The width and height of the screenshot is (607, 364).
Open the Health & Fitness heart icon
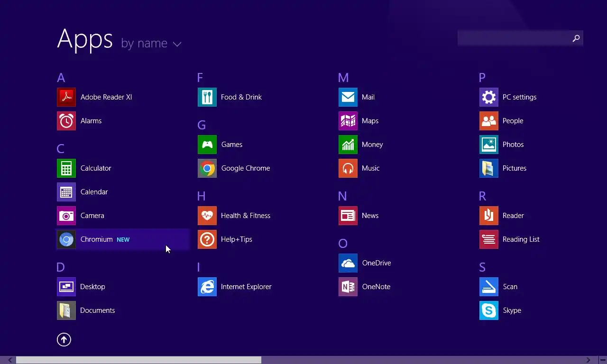[207, 216]
